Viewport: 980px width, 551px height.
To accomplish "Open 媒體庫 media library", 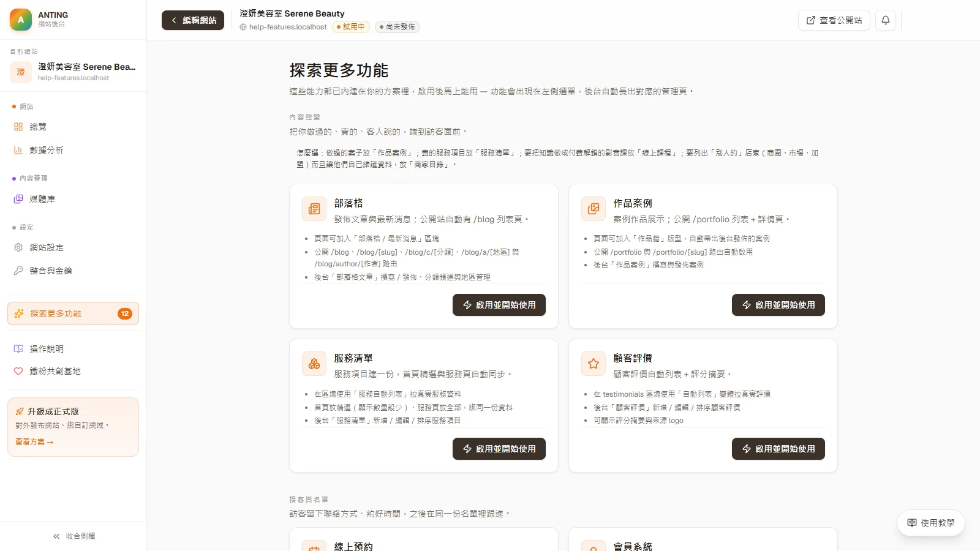I will [73, 199].
